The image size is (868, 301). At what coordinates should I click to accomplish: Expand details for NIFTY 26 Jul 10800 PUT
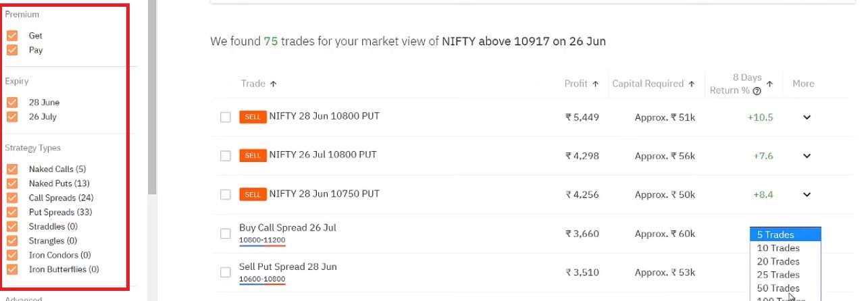pos(807,156)
